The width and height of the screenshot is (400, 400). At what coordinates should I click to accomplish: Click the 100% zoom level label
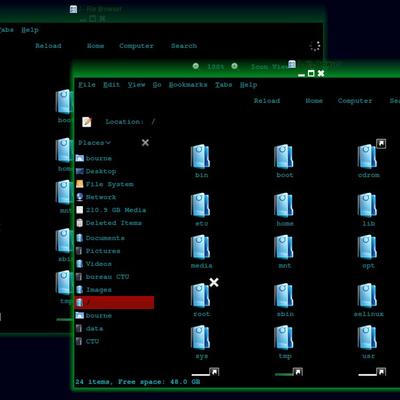(215, 67)
